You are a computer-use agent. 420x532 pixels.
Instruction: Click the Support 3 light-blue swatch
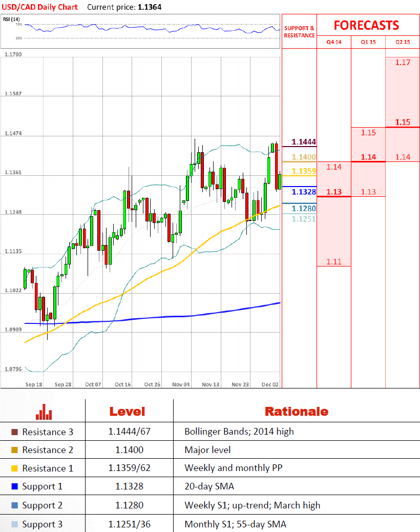pos(14,524)
